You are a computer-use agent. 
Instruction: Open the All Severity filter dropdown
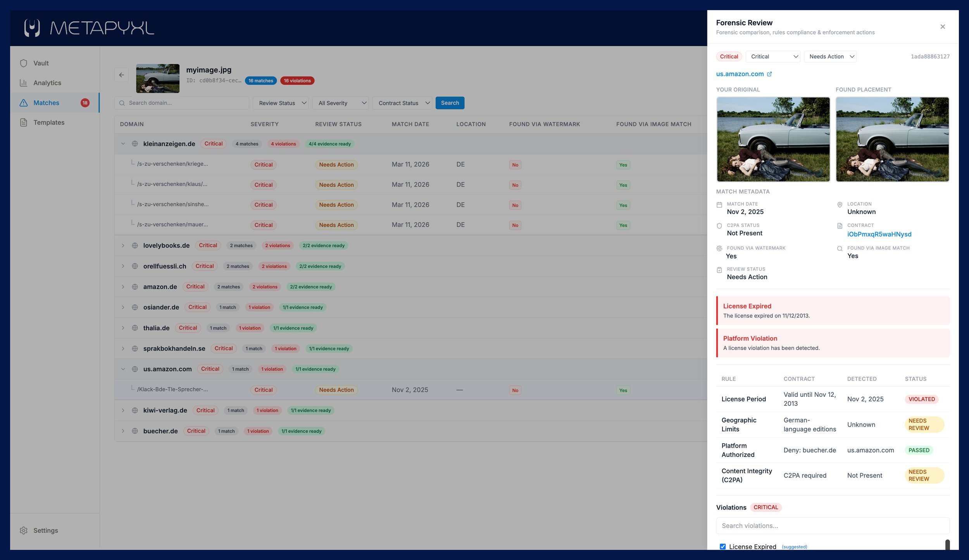tap(340, 103)
